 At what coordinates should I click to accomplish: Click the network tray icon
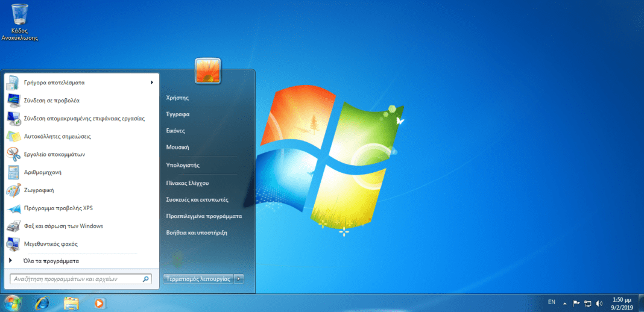[588, 304]
